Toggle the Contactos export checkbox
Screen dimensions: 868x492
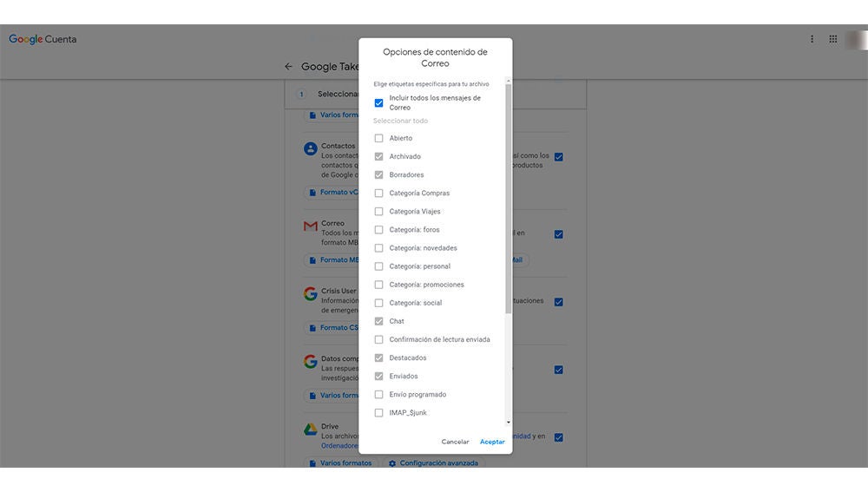pyautogui.click(x=558, y=157)
